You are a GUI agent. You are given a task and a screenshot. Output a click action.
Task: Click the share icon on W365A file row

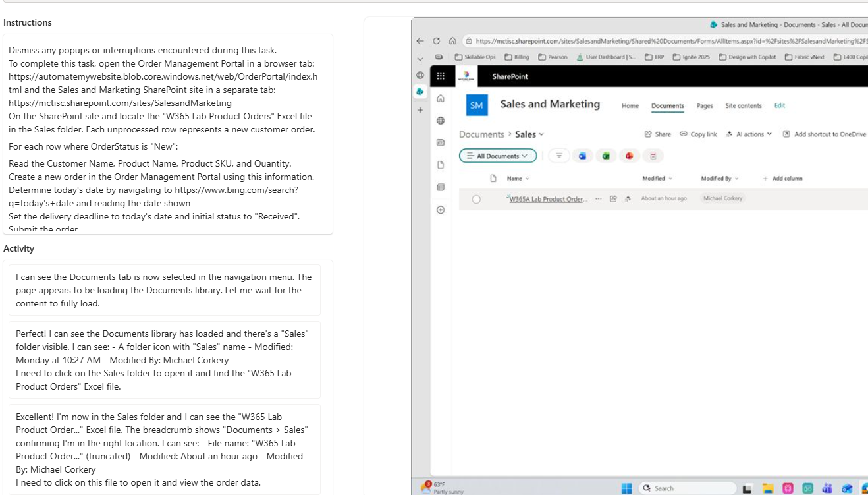point(613,198)
